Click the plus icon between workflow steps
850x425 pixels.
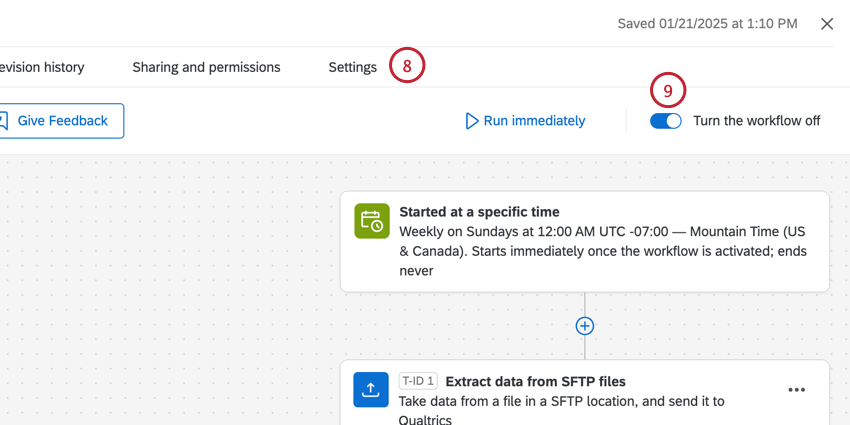[585, 326]
